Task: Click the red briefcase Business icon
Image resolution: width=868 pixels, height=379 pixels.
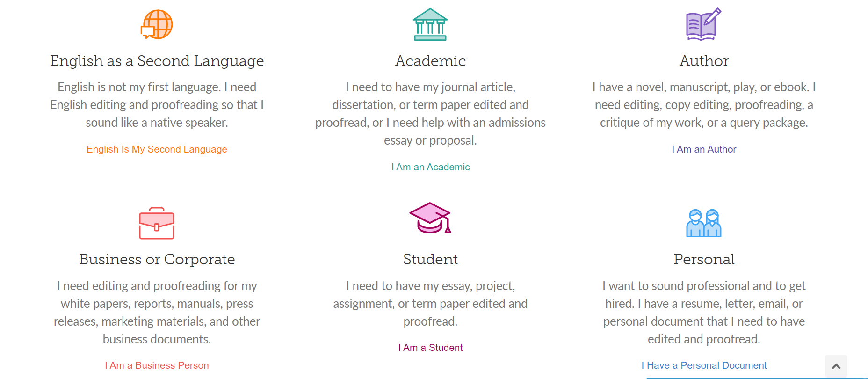Action: [x=157, y=223]
